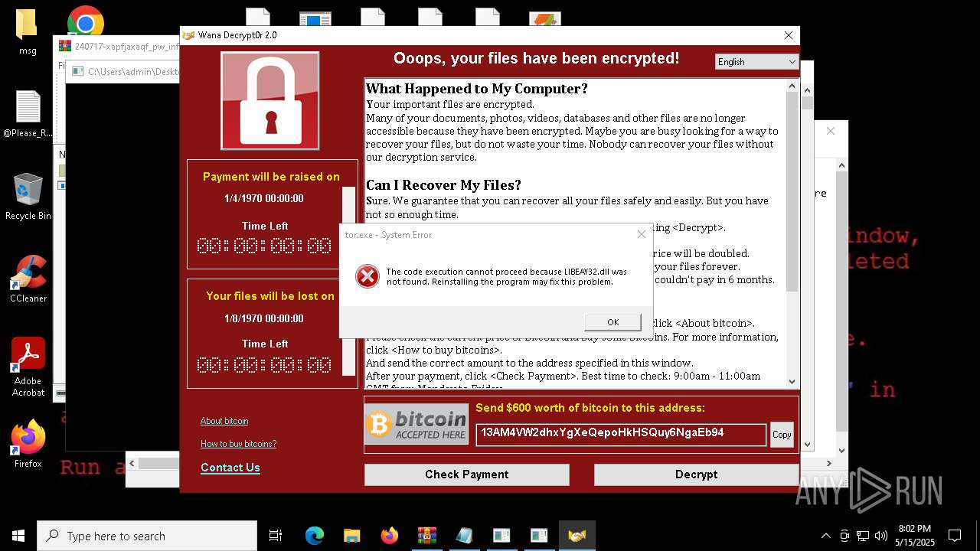Click the "Your files will be lost on" label

(270, 296)
